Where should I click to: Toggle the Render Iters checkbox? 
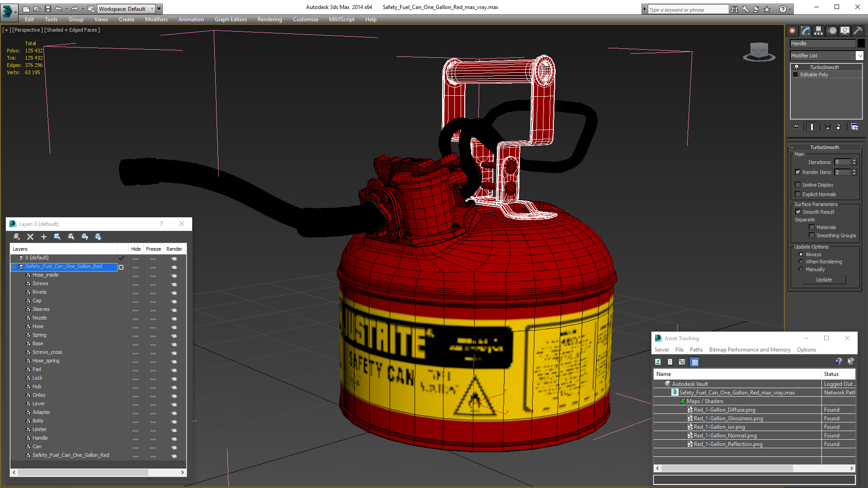click(797, 172)
